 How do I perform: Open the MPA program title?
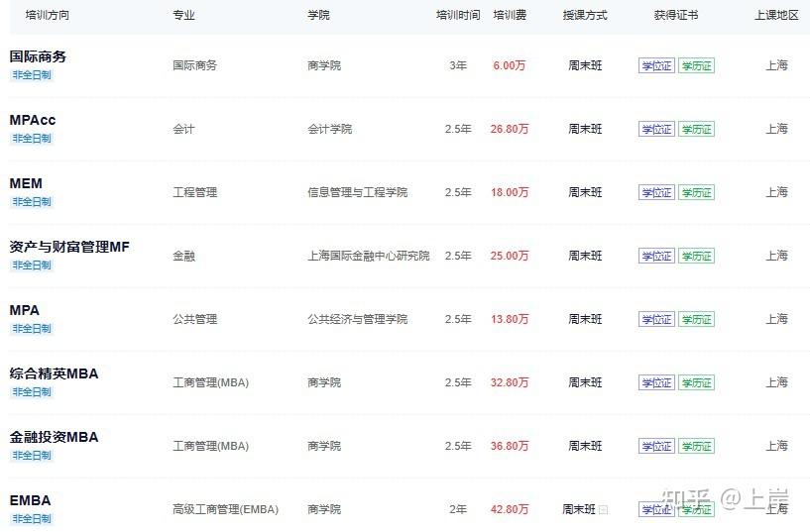[24, 310]
